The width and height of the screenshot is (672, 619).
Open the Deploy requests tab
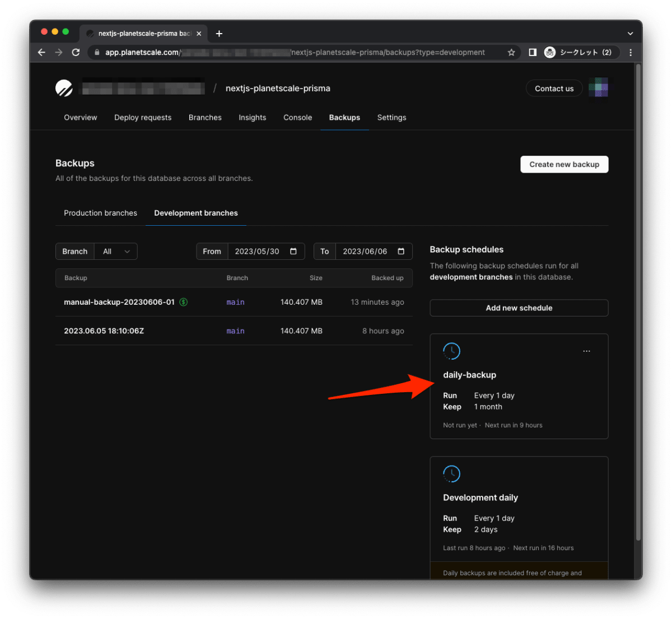point(143,118)
